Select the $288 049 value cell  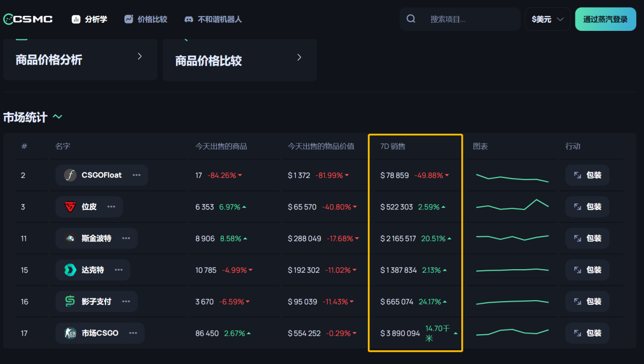pos(304,238)
